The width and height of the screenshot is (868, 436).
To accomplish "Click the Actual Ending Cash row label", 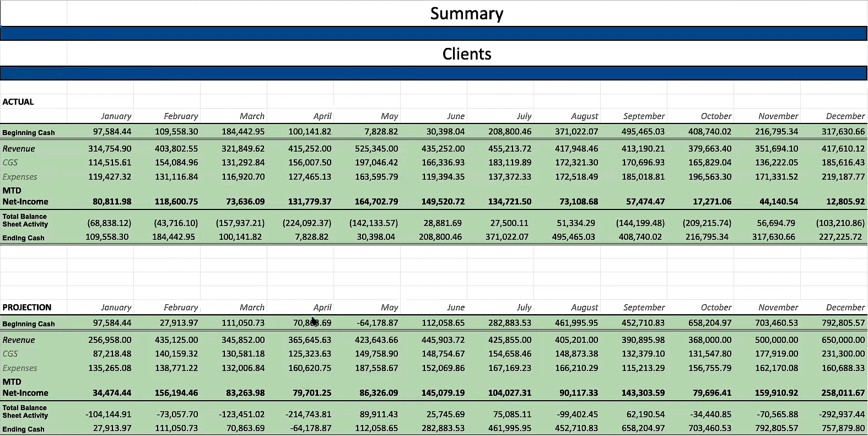I will pos(23,238).
